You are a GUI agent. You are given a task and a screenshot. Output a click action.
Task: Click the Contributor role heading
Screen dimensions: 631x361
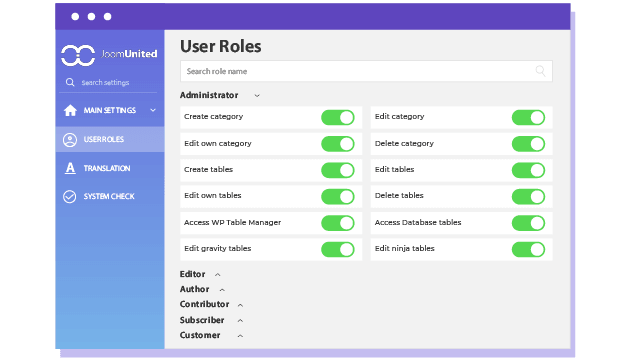point(204,304)
